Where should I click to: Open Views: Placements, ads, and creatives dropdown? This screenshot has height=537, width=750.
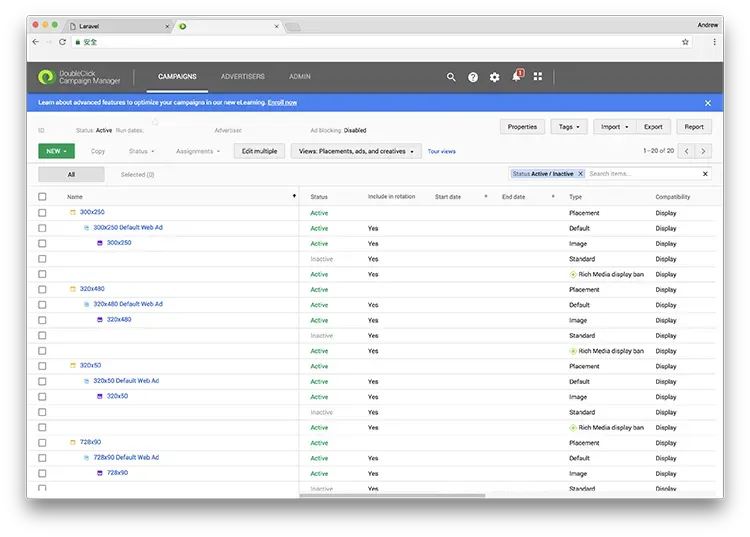tap(355, 151)
